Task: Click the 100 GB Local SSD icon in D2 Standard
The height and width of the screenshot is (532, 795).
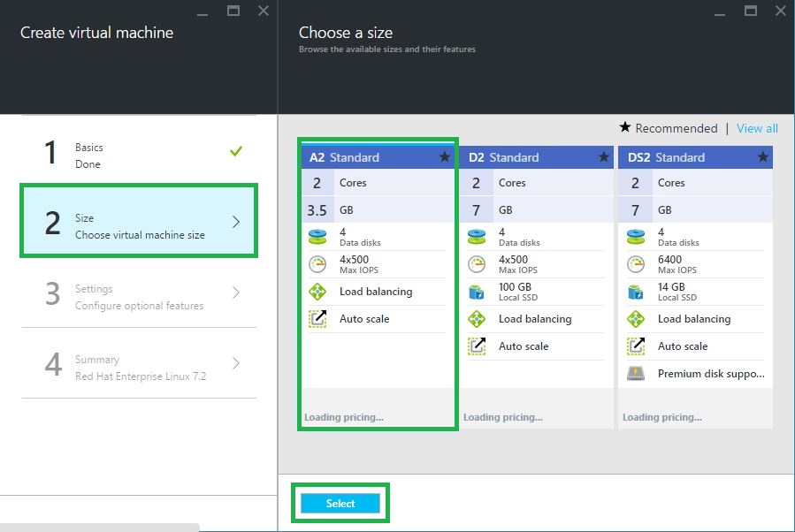Action: [477, 292]
